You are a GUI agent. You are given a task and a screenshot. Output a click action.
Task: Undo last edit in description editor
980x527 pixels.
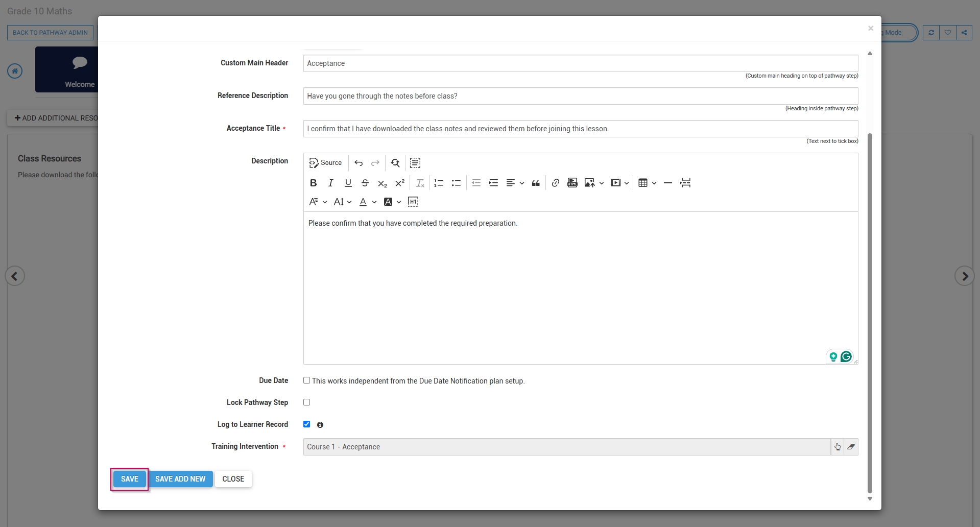[x=358, y=163]
